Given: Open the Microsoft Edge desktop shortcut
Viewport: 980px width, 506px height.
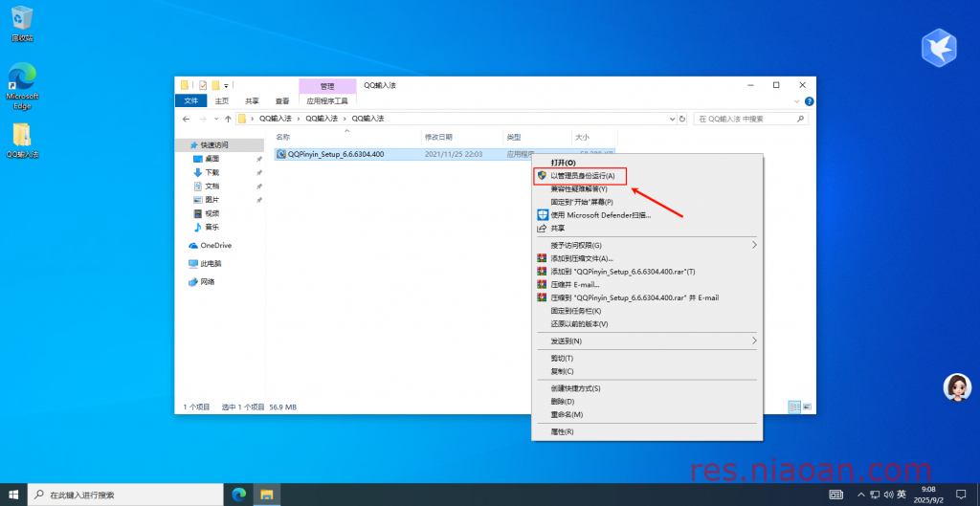Looking at the screenshot, I should click(x=22, y=85).
